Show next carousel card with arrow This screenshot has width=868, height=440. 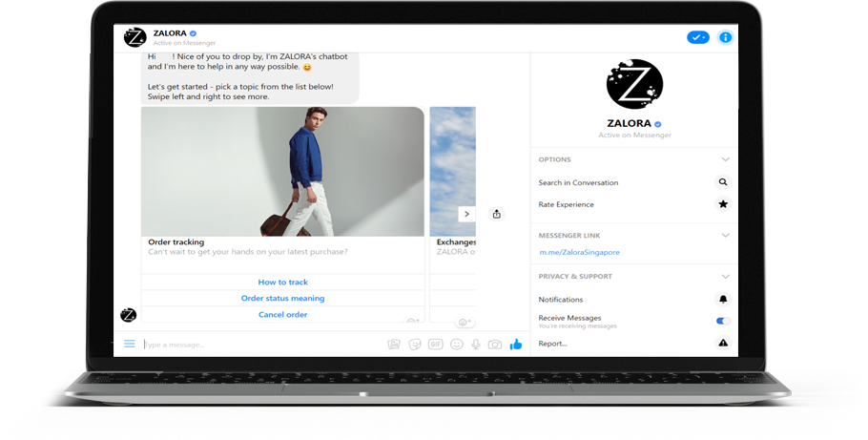466,214
